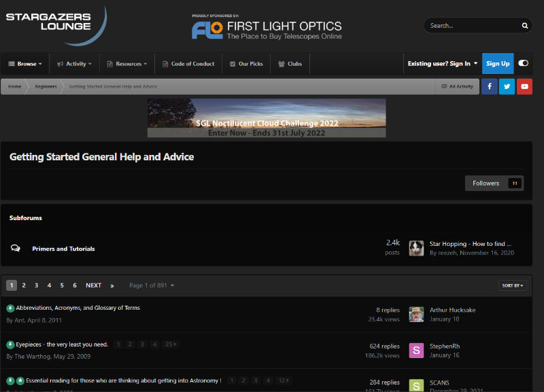The image size is (544, 392).
Task: Open the Existing user Sign In dropdown
Action: [x=442, y=64]
